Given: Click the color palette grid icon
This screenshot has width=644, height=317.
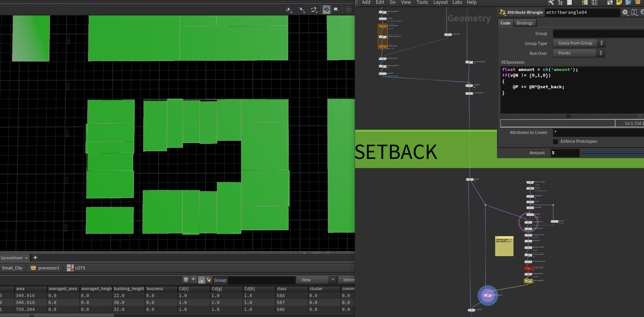Looking at the screenshot, I should pyautogui.click(x=585, y=2).
